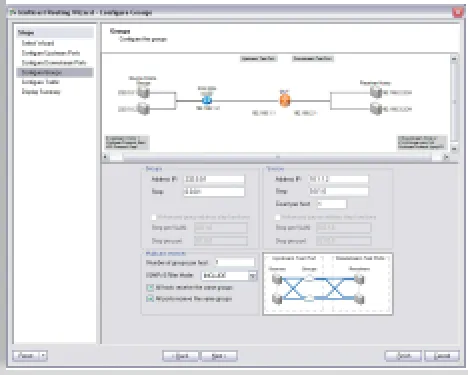468x375 pixels.
Task: Click the Next button
Action: (x=219, y=356)
